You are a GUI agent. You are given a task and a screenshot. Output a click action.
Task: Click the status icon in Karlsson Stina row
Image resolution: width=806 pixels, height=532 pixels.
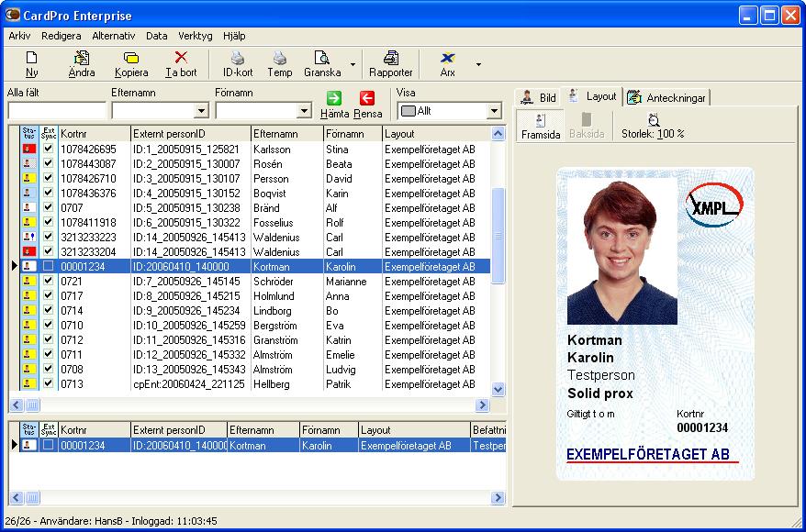[29, 149]
